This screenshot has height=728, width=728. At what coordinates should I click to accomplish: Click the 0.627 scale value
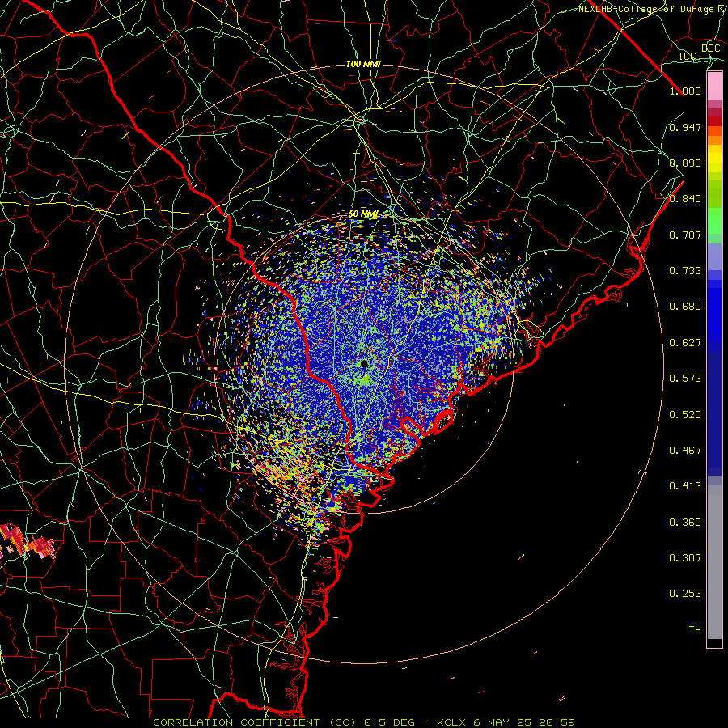tap(685, 343)
